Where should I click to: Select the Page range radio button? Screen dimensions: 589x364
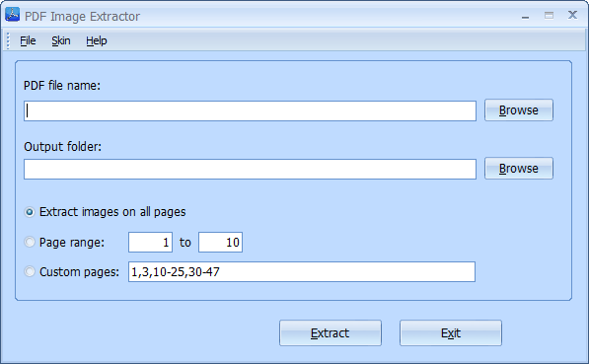click(x=30, y=242)
